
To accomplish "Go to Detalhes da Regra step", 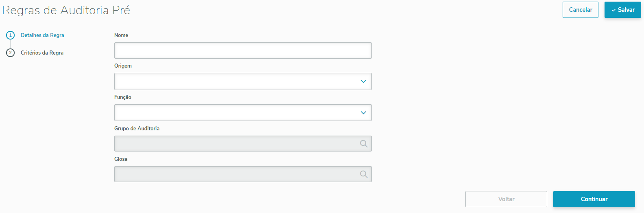I will (42, 35).
